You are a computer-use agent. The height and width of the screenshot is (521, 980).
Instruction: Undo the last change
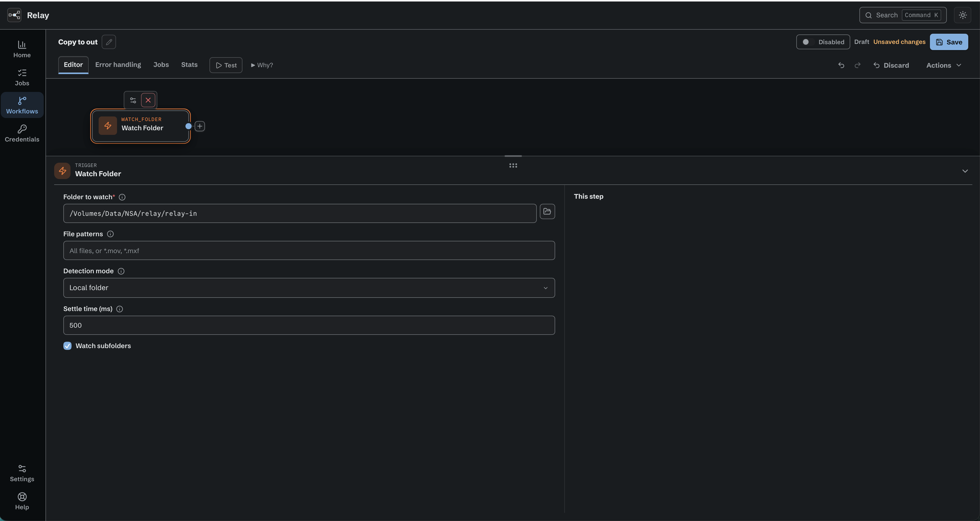coord(841,65)
